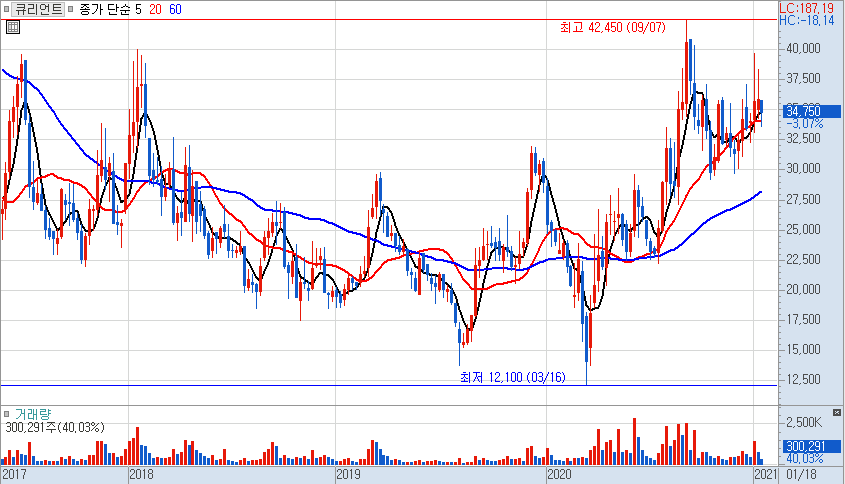This screenshot has height=484, width=845.
Task: Toggle the square before 종가 단순
Action: pyautogui.click(x=71, y=9)
